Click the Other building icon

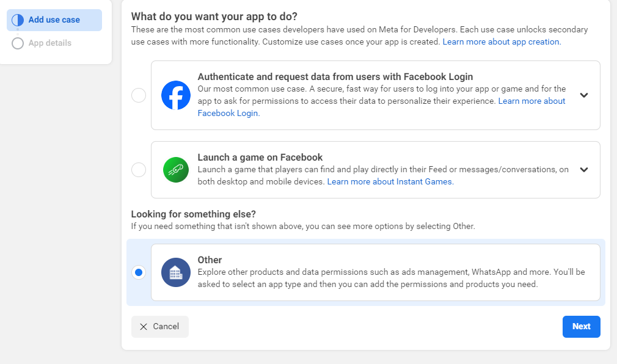pos(176,272)
